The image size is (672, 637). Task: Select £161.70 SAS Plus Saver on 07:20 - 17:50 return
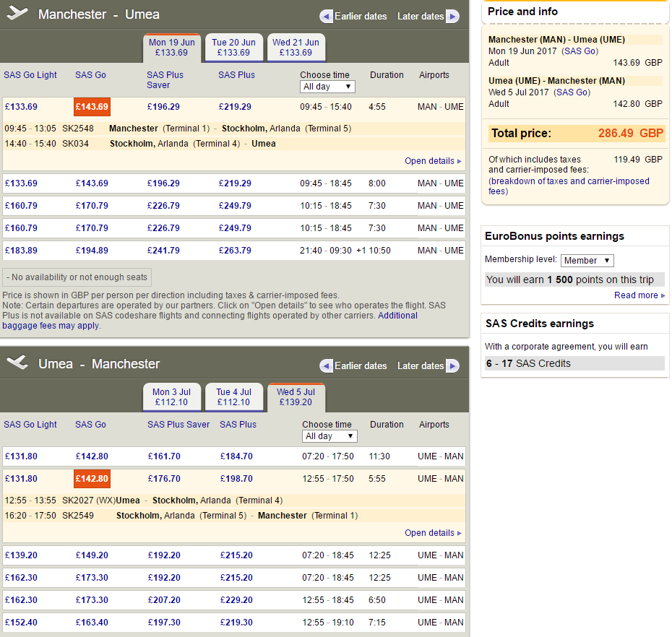click(x=164, y=456)
